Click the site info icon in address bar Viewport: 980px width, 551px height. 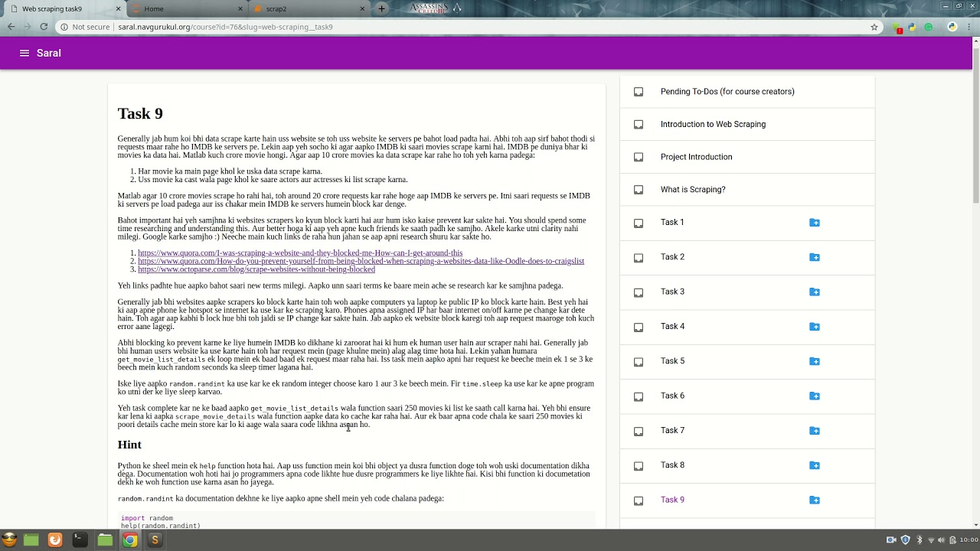pyautogui.click(x=64, y=27)
